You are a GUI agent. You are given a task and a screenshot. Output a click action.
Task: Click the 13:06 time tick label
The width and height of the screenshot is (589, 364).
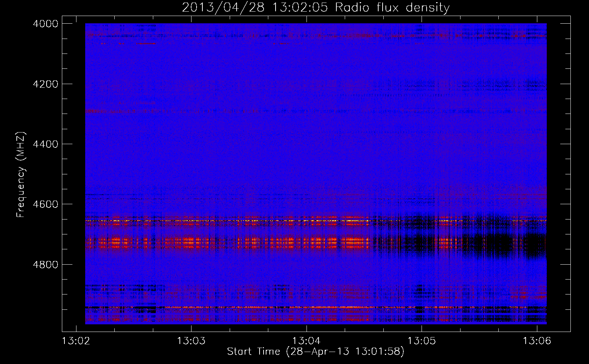537,341
